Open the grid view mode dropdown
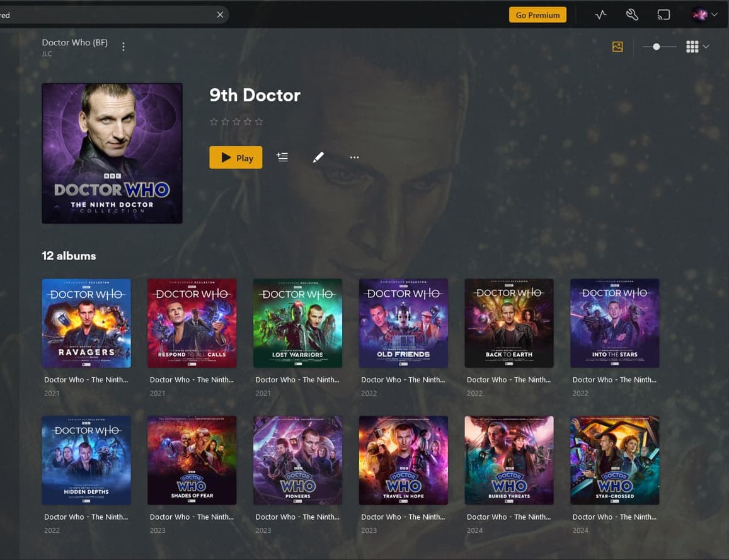Viewport: 729px width, 560px height. [x=697, y=47]
